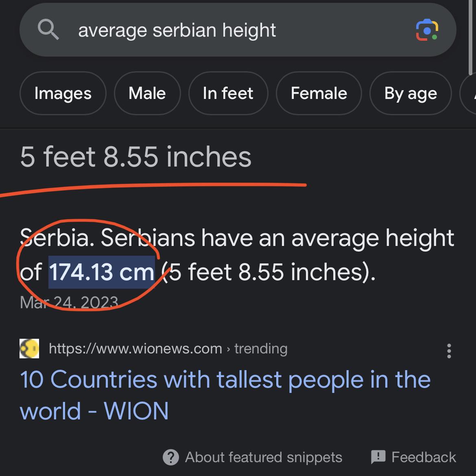Select the By age filter chip

(x=410, y=93)
